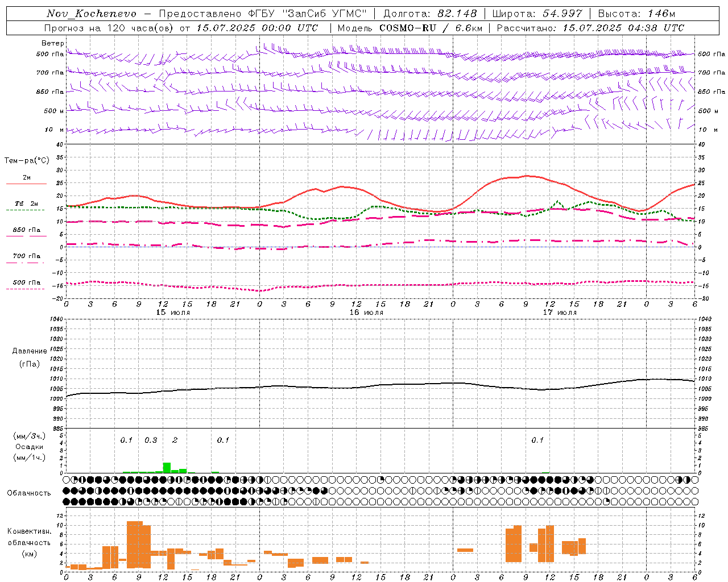Click the tallest green precipitation bar on 15 июля

coord(167,468)
